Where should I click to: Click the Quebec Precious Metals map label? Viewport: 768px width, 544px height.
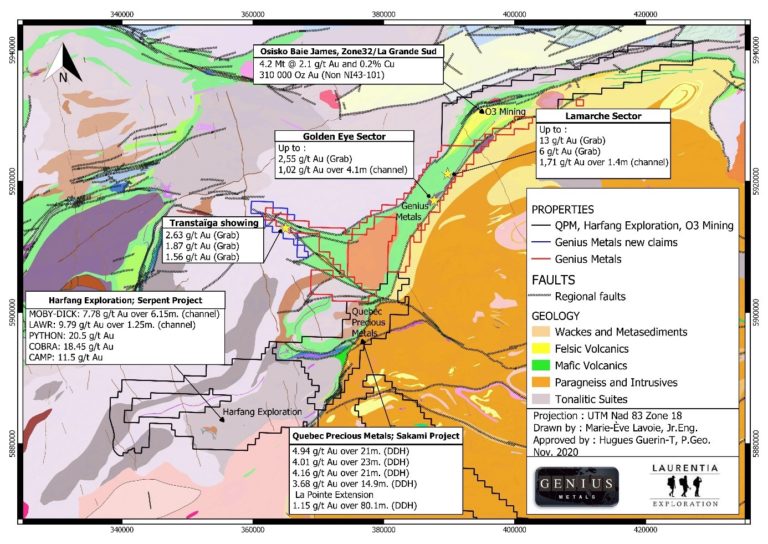click(368, 323)
